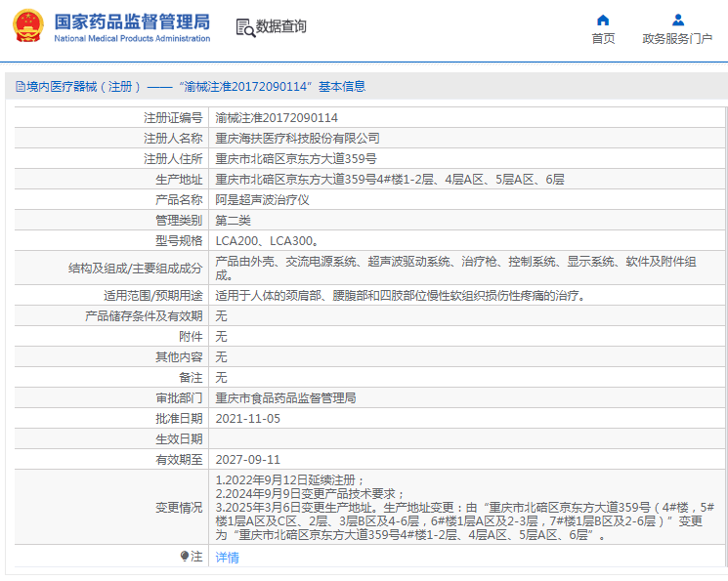728x581 pixels.
Task: Click 无 value for 产品储存条件及有效期
Action: (x=221, y=316)
